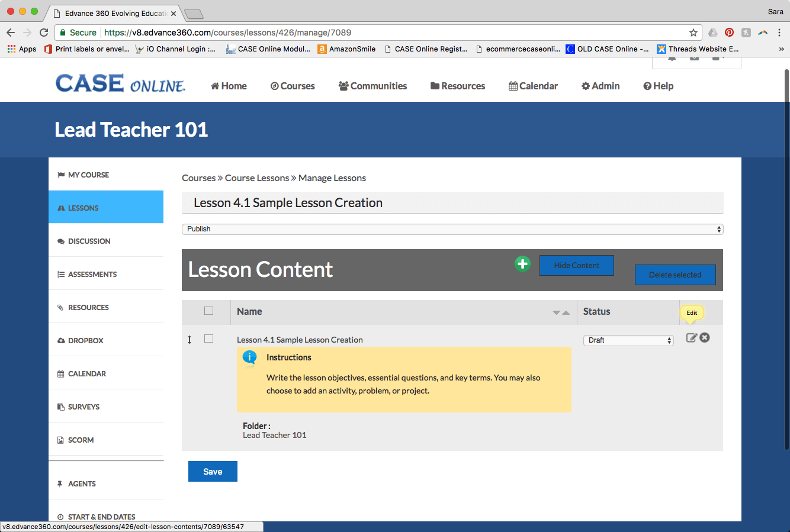Click the delete lesson X icon

(x=705, y=338)
